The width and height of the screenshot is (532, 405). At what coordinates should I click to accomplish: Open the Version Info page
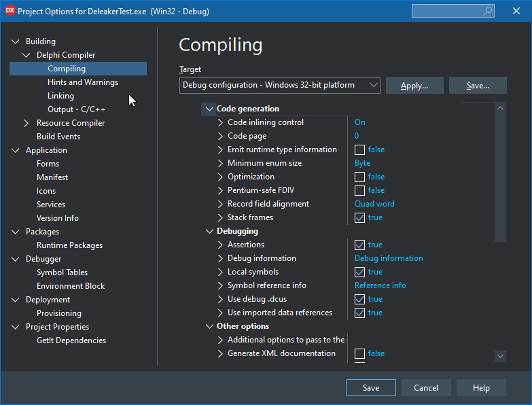[x=58, y=217]
